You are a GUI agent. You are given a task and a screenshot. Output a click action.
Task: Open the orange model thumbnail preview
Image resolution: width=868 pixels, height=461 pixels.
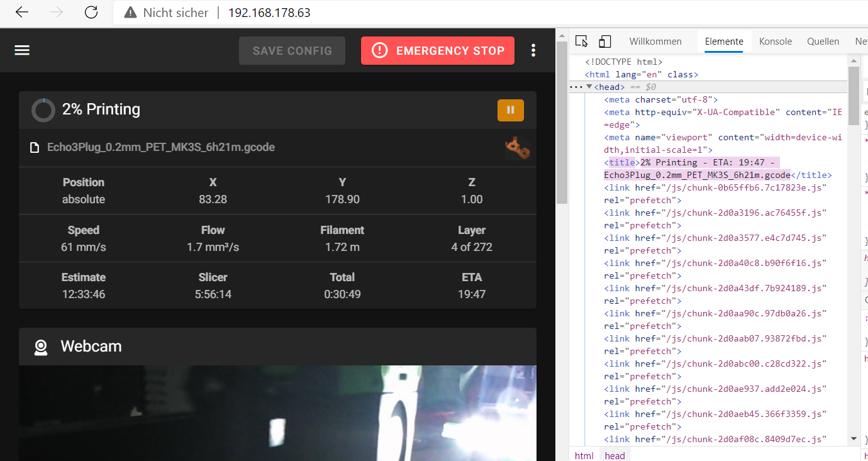[x=517, y=148]
